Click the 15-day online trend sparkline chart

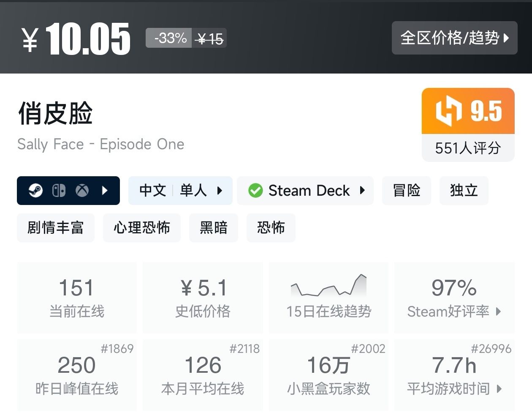click(x=328, y=285)
